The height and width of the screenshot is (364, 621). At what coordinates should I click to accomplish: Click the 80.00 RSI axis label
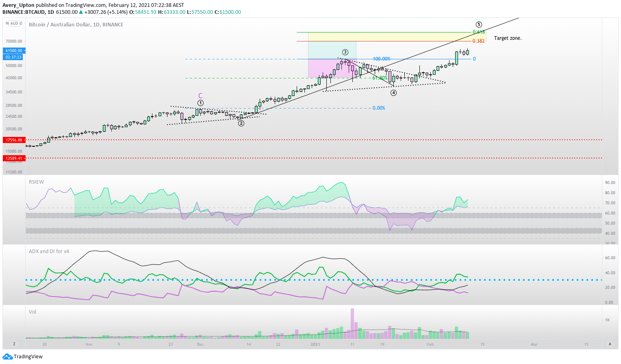tap(610, 193)
